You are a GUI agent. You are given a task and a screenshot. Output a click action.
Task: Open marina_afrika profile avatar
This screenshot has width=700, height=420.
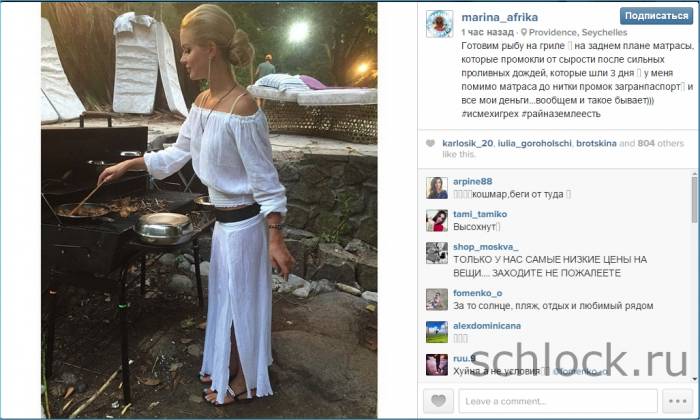(439, 24)
